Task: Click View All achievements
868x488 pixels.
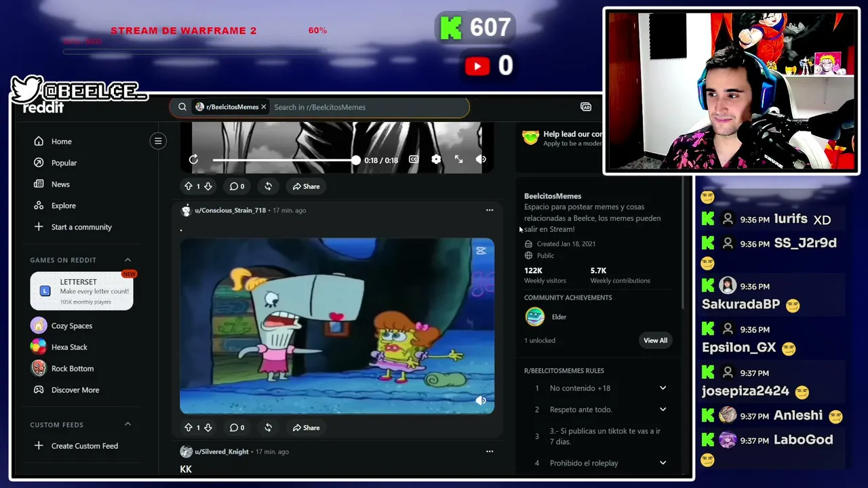Action: tap(655, 340)
